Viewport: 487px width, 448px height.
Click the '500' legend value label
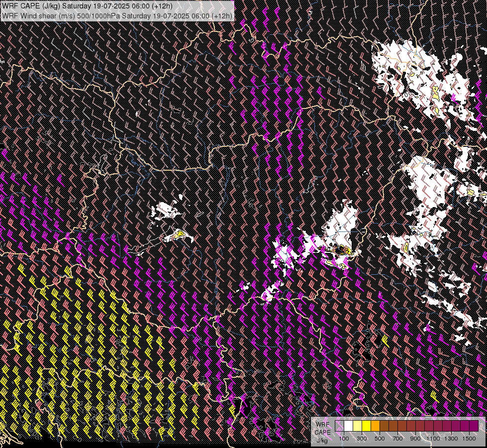380,439
